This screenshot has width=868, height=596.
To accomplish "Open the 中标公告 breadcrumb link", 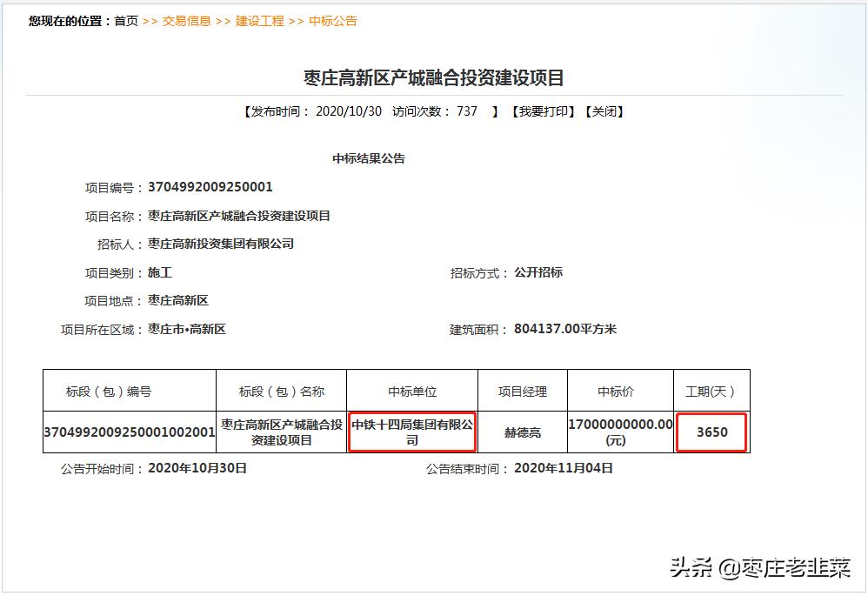I will click(333, 21).
